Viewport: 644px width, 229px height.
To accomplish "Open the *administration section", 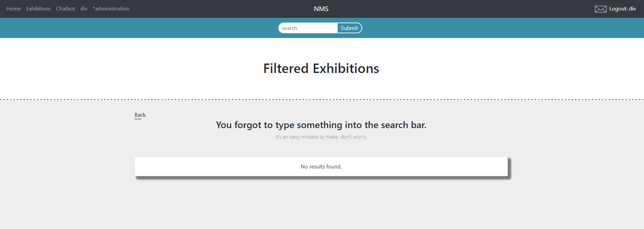I will [x=111, y=9].
